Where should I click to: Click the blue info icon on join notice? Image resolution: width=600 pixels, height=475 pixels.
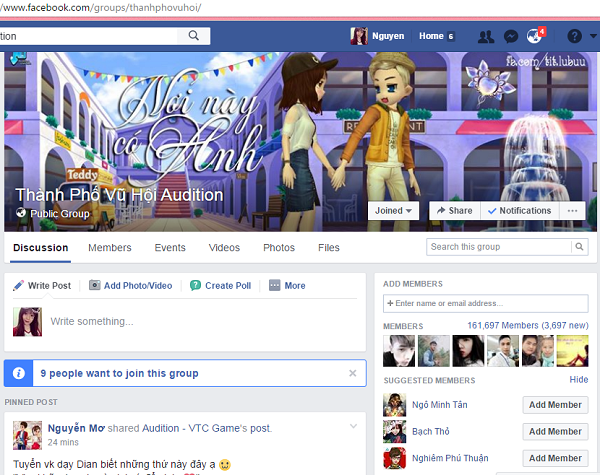pos(19,373)
